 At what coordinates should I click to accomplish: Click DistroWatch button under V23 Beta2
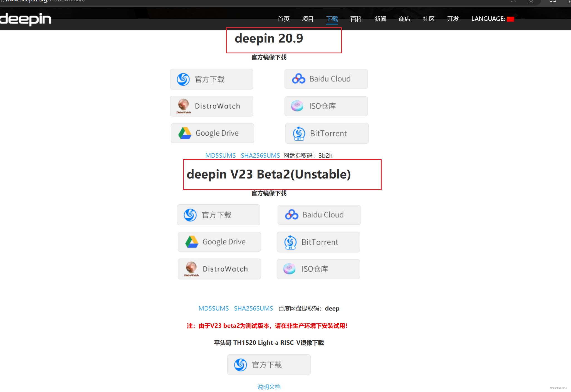point(219,269)
